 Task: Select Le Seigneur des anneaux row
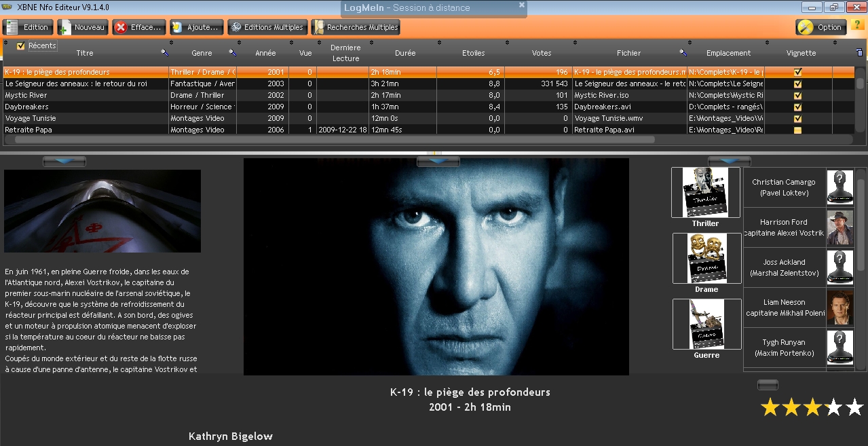coord(428,83)
